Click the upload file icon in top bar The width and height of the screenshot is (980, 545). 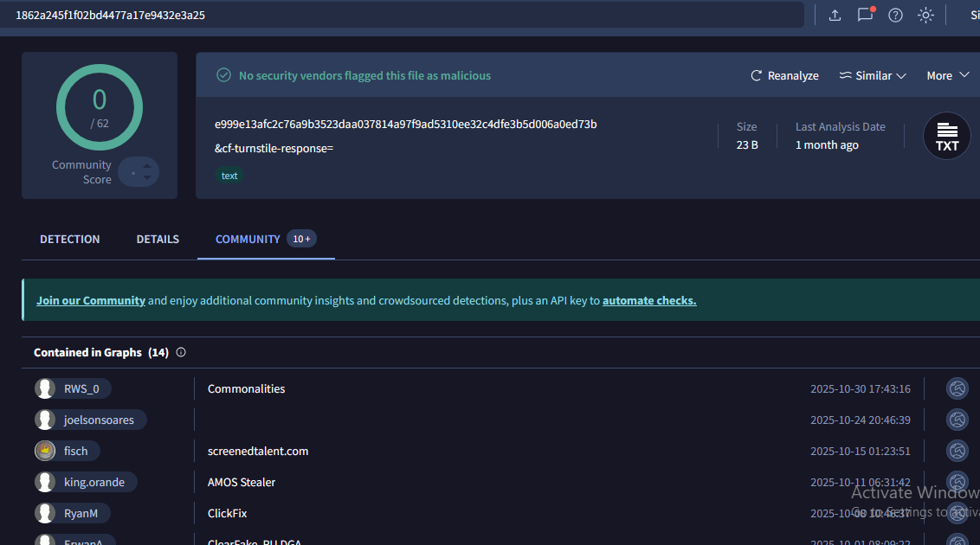point(835,16)
